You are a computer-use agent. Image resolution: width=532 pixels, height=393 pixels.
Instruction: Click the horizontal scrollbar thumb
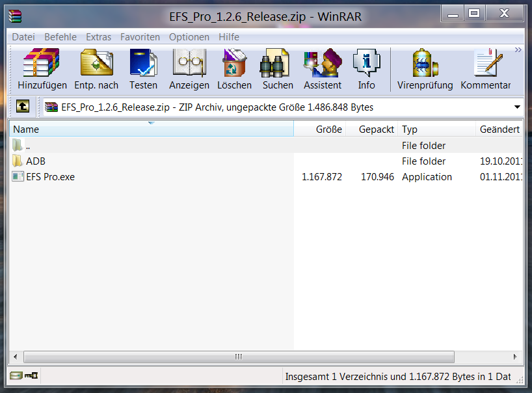pyautogui.click(x=237, y=357)
